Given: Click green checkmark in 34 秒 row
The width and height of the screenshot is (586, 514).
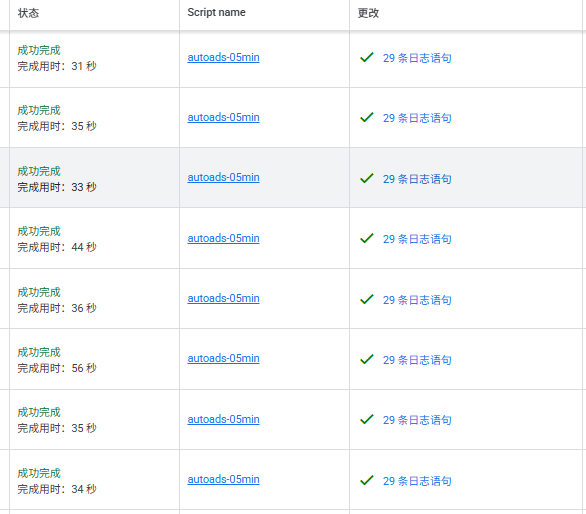Looking at the screenshot, I should [x=367, y=480].
